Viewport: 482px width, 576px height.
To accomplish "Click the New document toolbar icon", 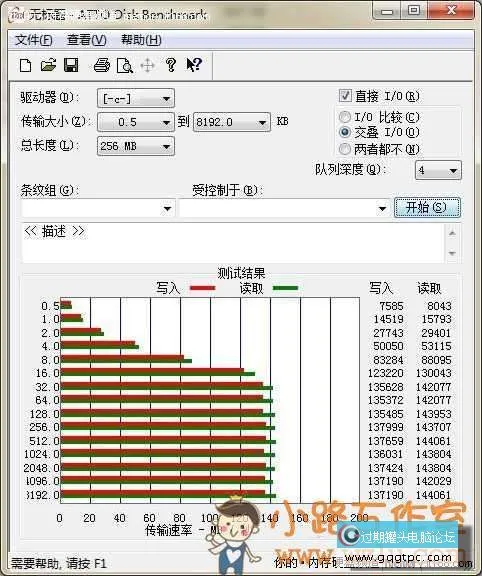I will tap(25, 65).
